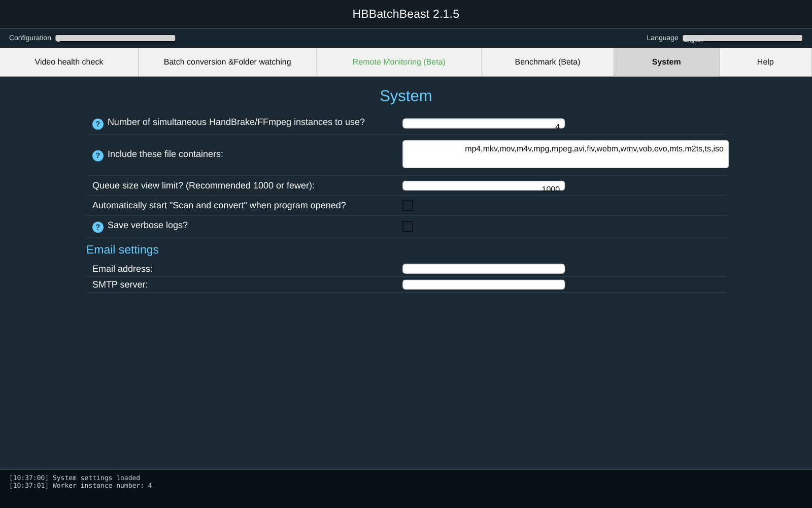Click the file containers text area
Viewport: 812px width, 508px height.
coord(565,154)
